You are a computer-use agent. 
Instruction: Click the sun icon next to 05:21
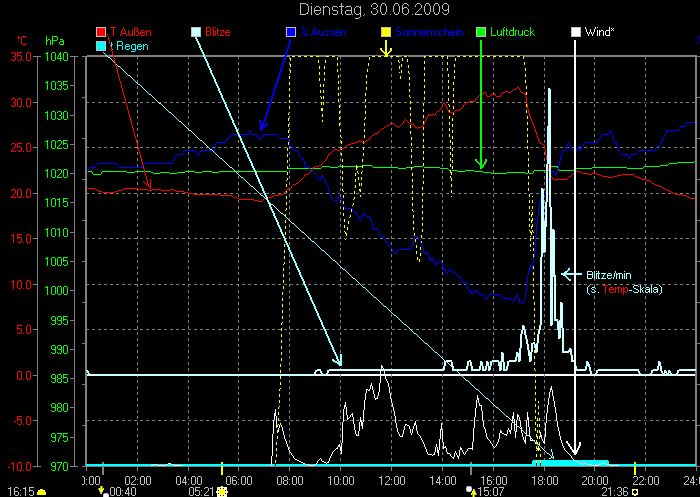222,492
